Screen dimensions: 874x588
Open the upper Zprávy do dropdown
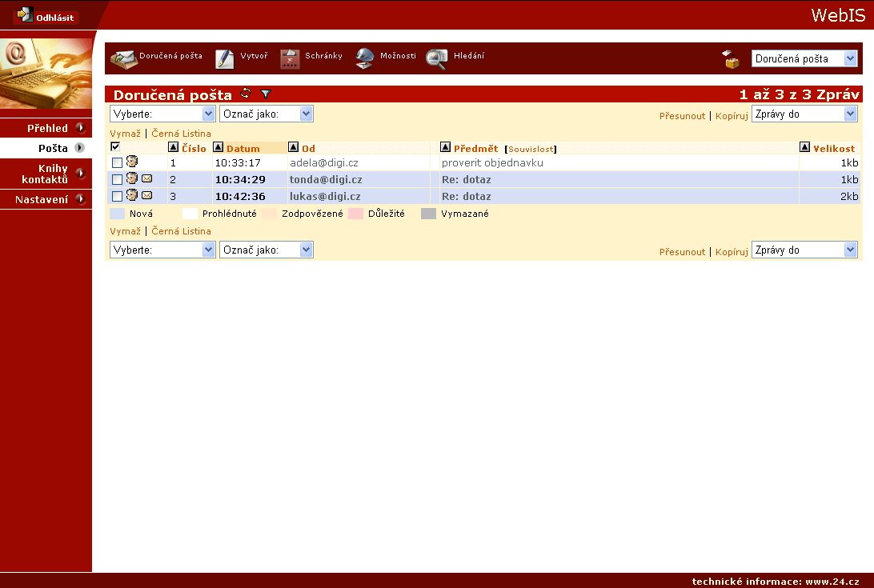[804, 114]
